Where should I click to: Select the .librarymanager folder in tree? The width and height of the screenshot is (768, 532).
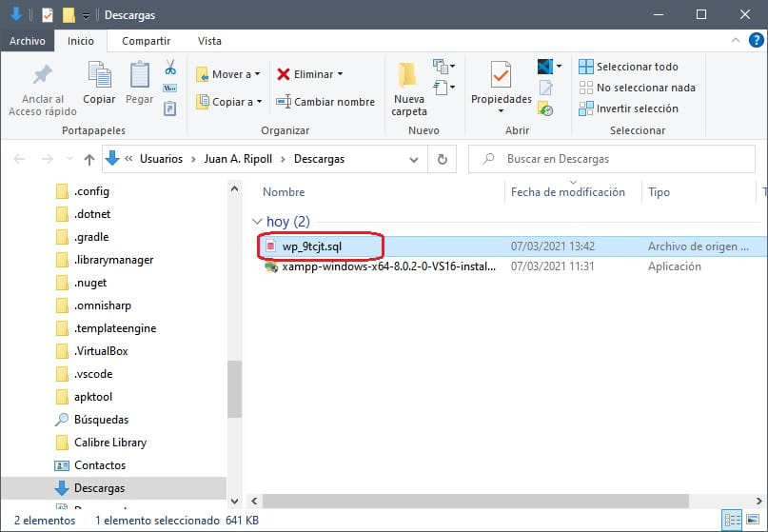coord(104,260)
